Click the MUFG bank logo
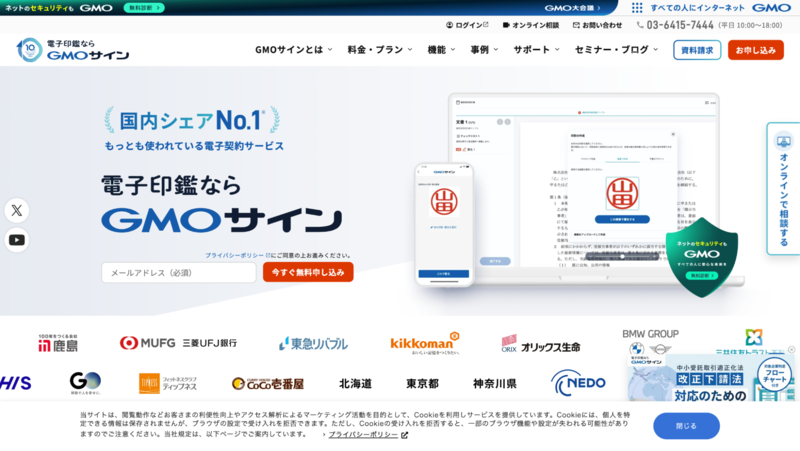 [x=178, y=343]
